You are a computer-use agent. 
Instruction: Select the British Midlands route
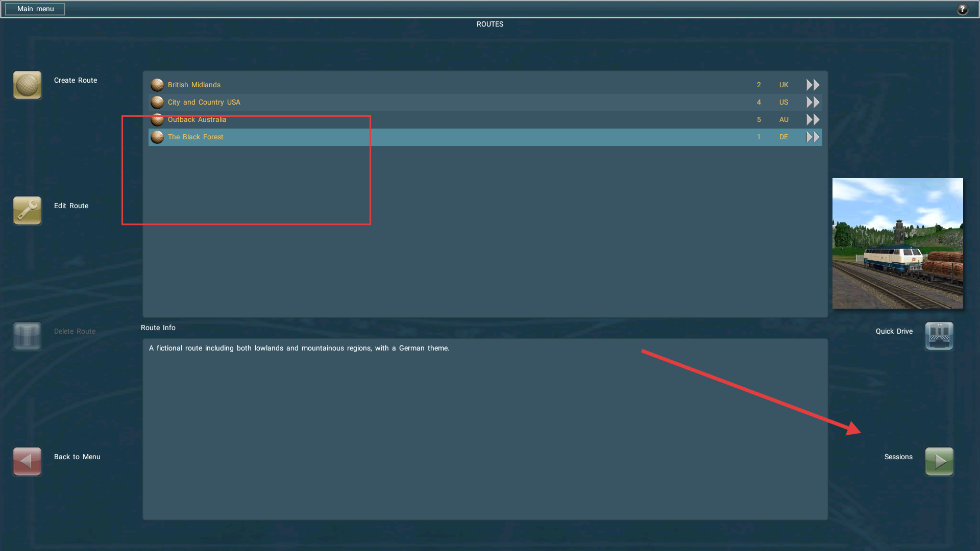click(194, 85)
